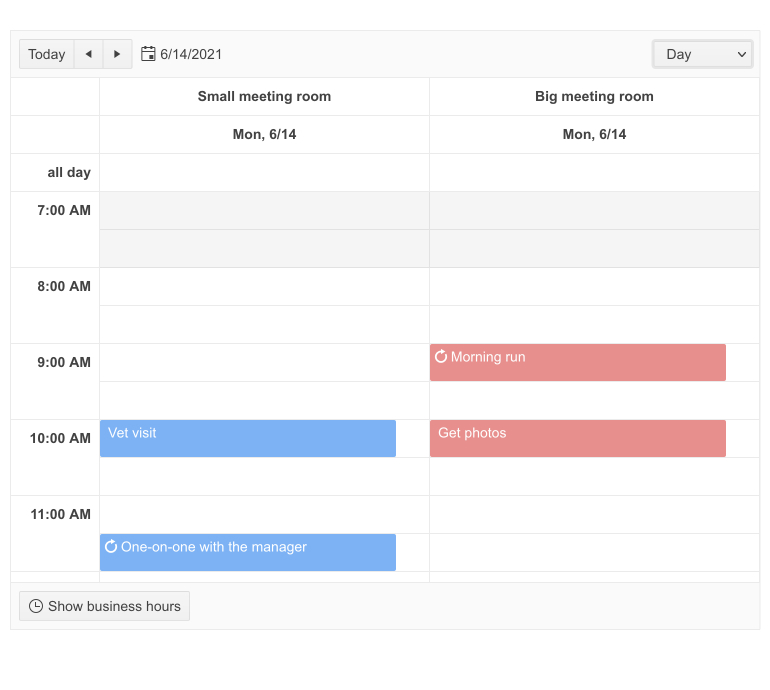Click the 8:00 AM time label
The height and width of the screenshot is (690, 770).
pos(64,286)
